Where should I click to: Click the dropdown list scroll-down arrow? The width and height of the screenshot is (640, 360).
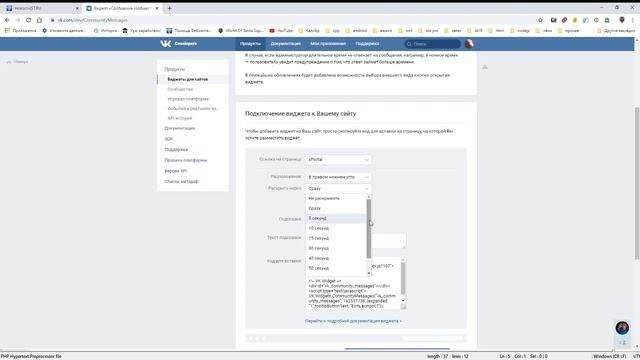point(369,273)
